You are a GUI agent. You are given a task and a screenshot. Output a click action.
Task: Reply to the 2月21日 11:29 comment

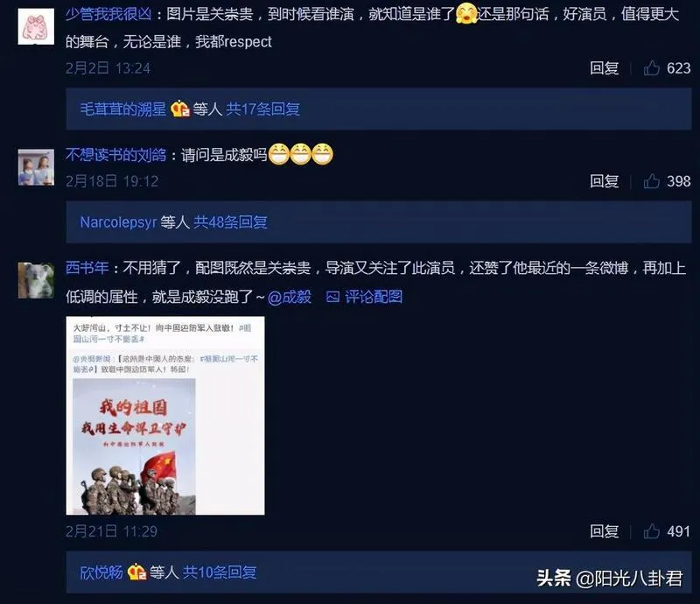pyautogui.click(x=604, y=531)
